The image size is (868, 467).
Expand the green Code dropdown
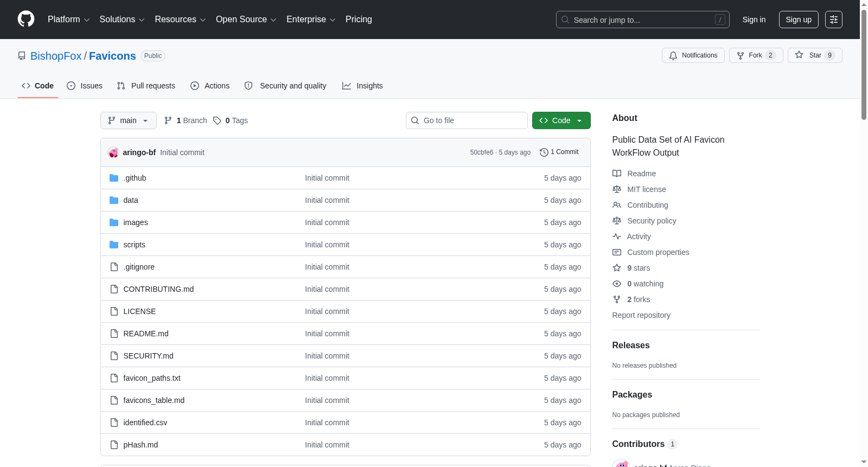[561, 120]
